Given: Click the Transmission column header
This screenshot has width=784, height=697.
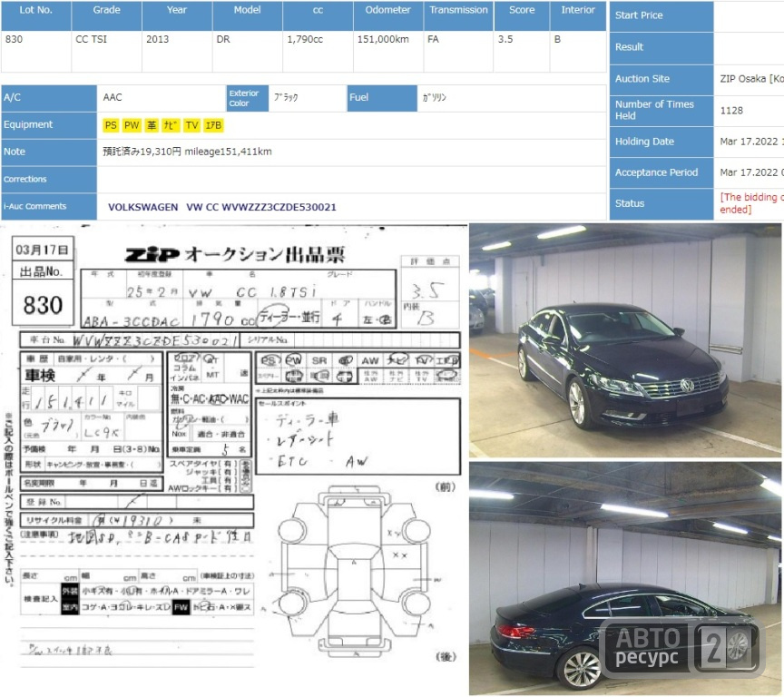Looking at the screenshot, I should pyautogui.click(x=458, y=15).
